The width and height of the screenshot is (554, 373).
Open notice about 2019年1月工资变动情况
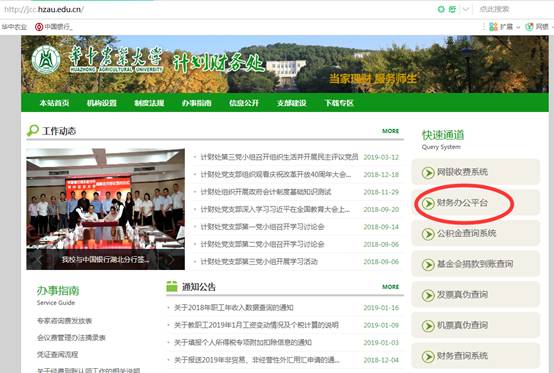click(256, 325)
